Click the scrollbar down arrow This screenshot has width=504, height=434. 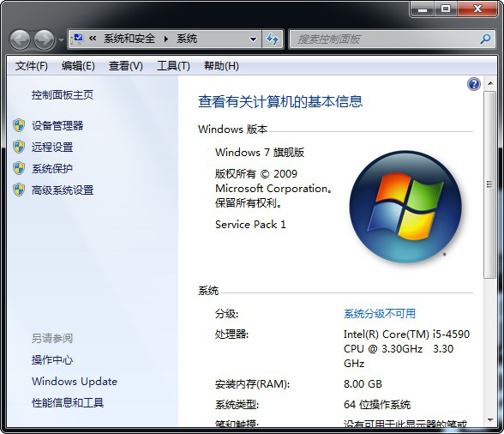(490, 419)
